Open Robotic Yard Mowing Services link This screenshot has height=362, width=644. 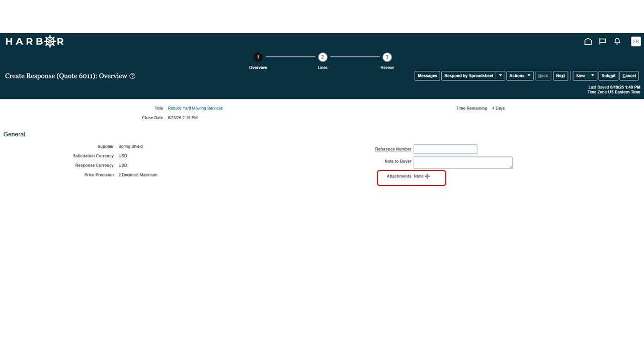click(195, 108)
